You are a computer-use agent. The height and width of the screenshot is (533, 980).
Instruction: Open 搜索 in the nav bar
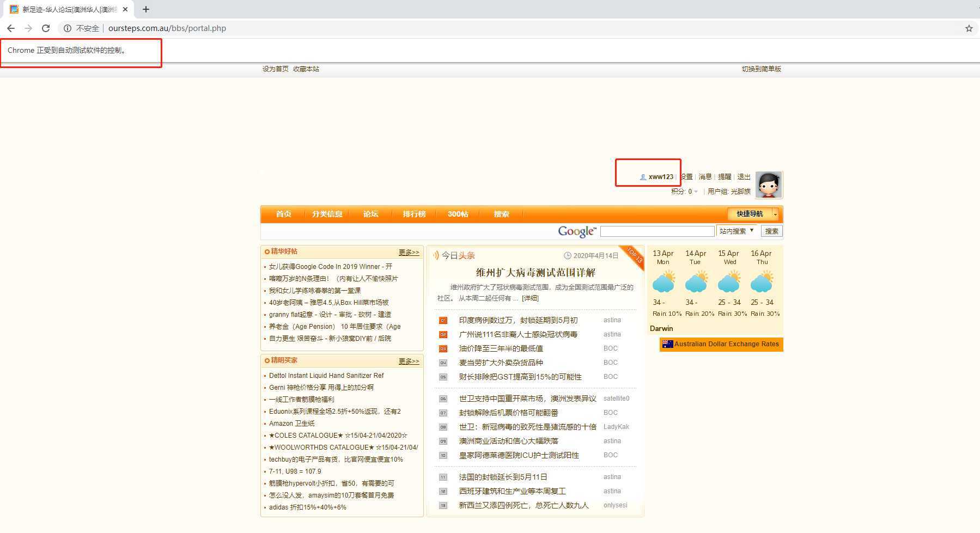501,214
